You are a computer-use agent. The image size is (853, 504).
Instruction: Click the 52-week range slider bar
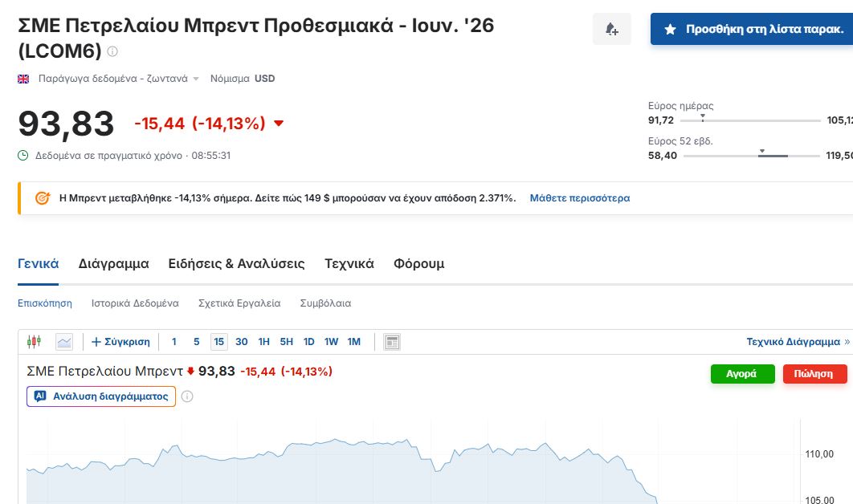point(750,156)
